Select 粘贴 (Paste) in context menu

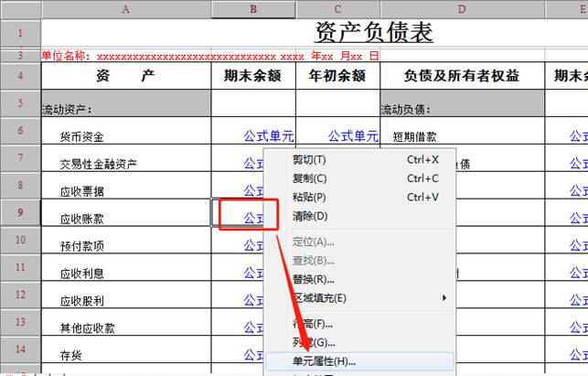pos(309,197)
